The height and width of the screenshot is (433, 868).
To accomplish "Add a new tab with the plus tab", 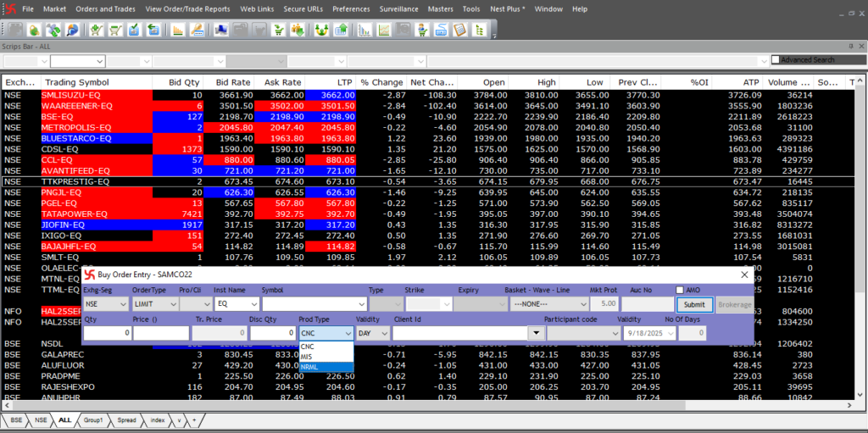I will (194, 420).
